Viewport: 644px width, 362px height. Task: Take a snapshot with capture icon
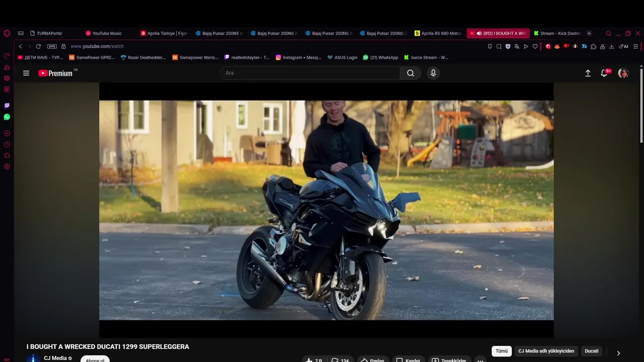point(499,46)
